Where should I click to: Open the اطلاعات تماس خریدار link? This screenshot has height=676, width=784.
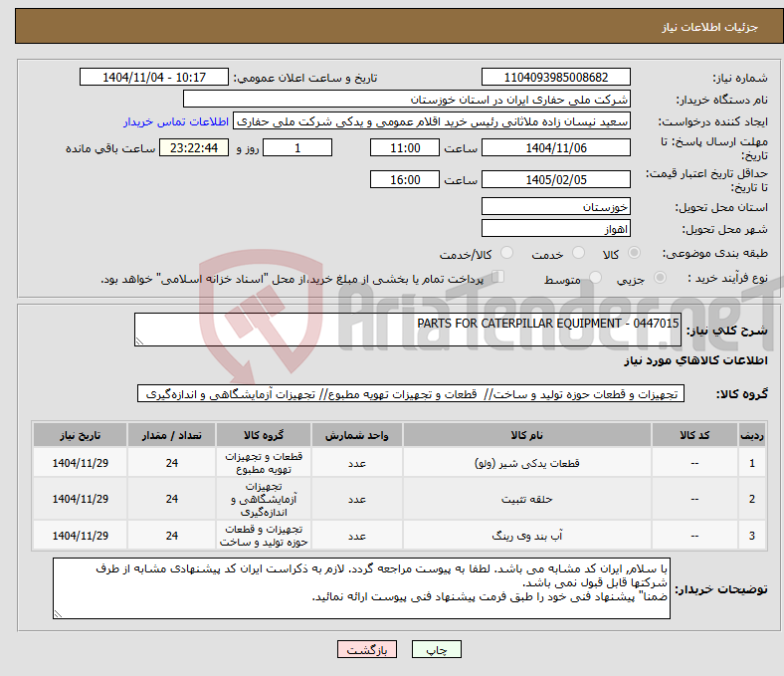[x=176, y=121]
